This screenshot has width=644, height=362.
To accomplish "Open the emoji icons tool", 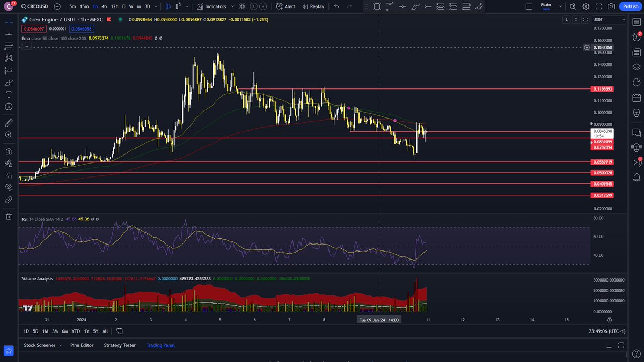I will tap(9, 107).
